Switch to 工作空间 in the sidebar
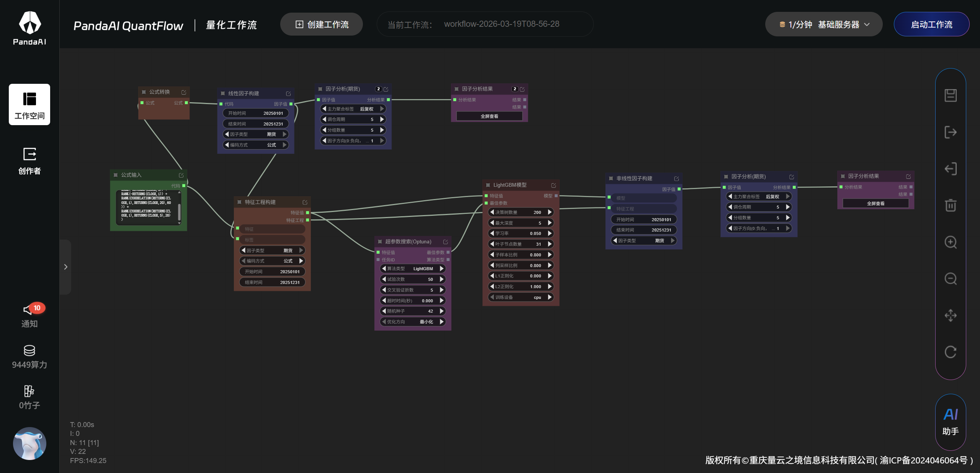Screen dimensions: 980x473 point(29,104)
